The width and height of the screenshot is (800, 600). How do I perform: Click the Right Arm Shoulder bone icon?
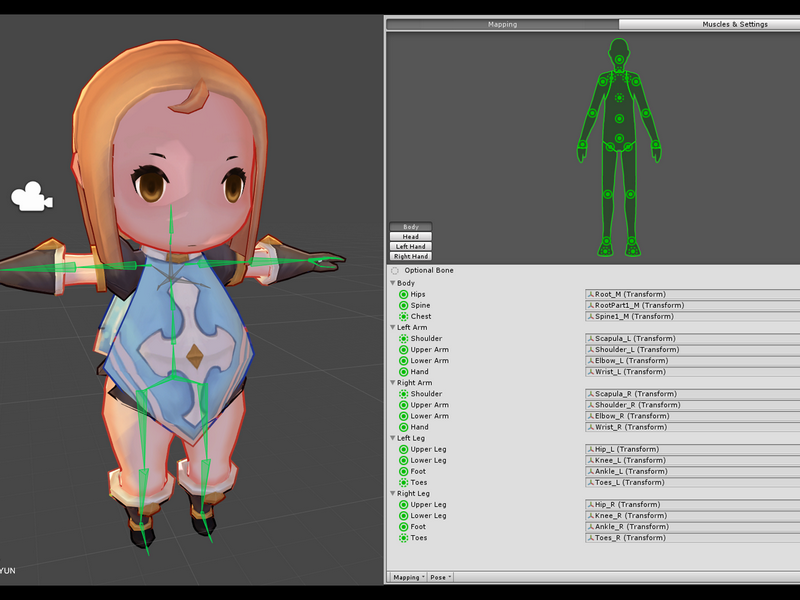coord(403,394)
